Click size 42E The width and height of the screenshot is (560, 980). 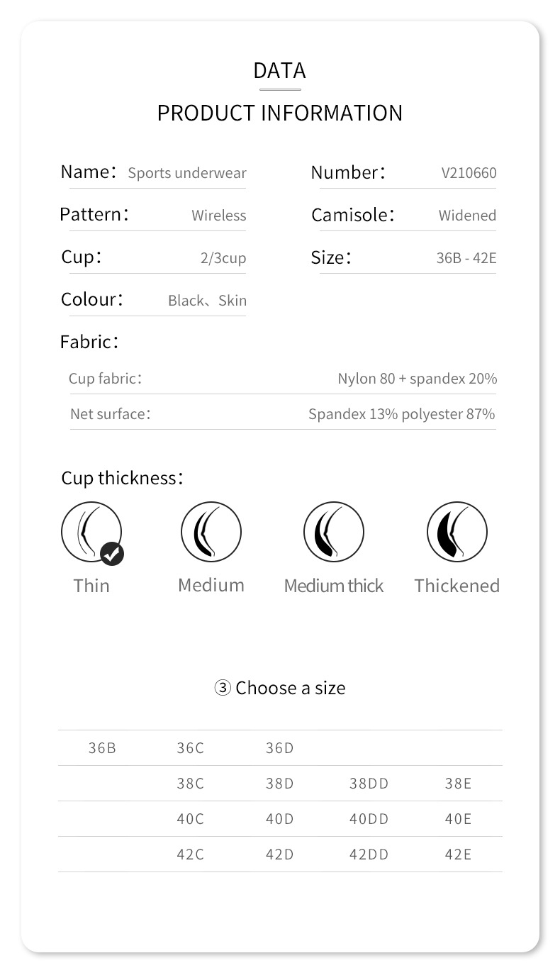458,854
